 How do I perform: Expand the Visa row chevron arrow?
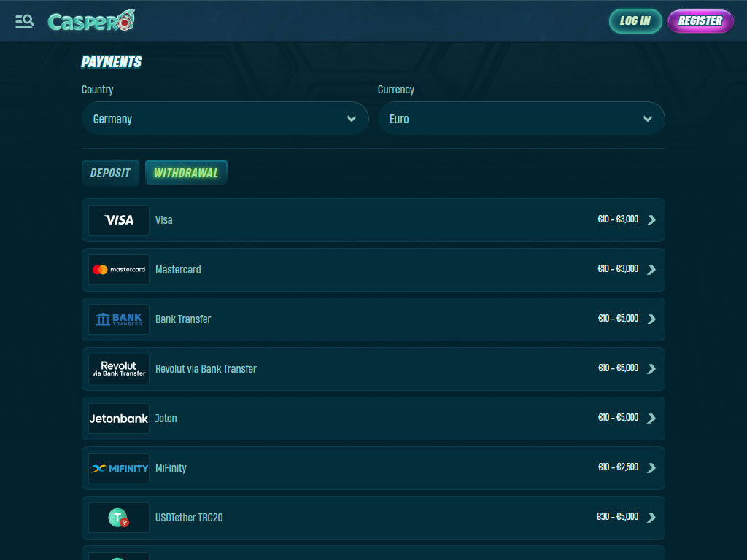(x=651, y=220)
